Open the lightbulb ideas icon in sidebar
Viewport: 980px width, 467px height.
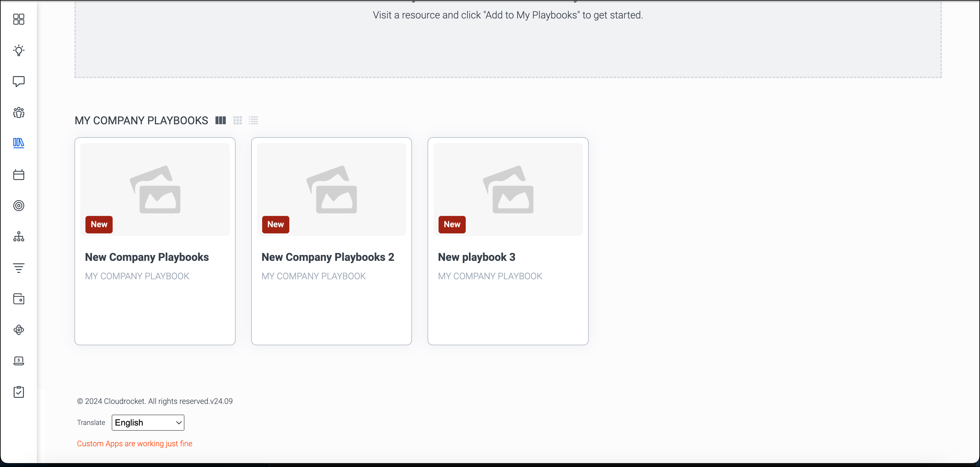point(19,50)
